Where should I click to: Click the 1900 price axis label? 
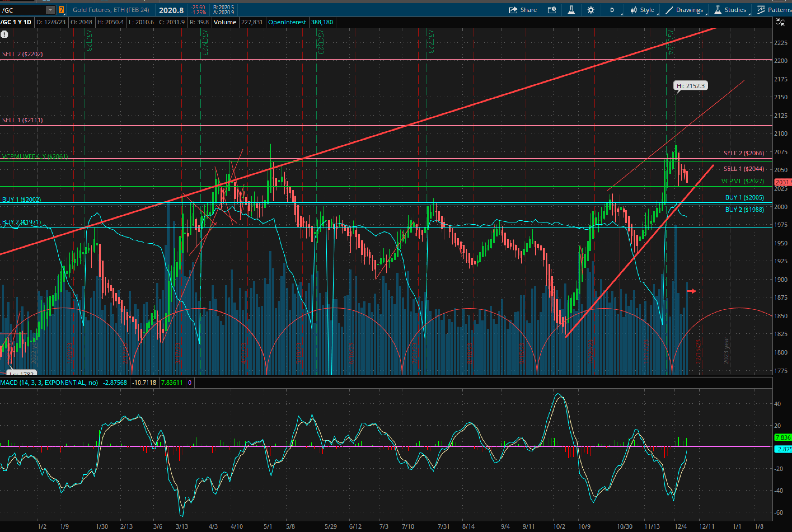tap(781, 280)
